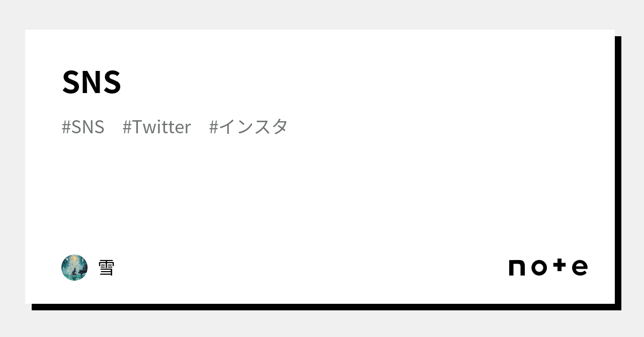
Task: Click the final "S" of the SNS title
Action: coord(112,82)
